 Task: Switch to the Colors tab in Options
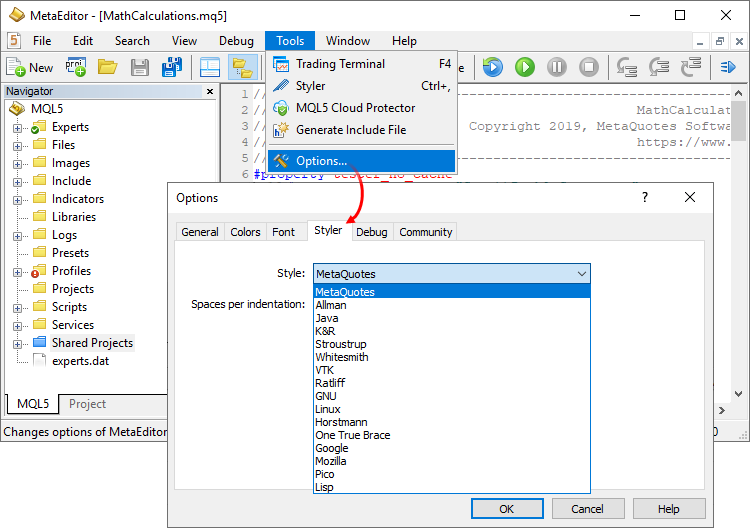tap(245, 232)
